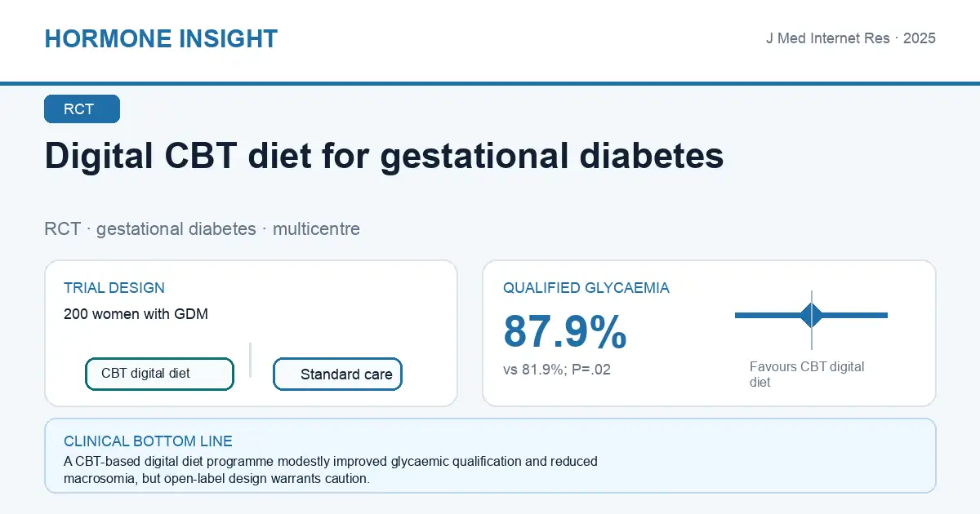Select the Favours CBT digital diet label
The height and width of the screenshot is (514, 980).
[807, 374]
